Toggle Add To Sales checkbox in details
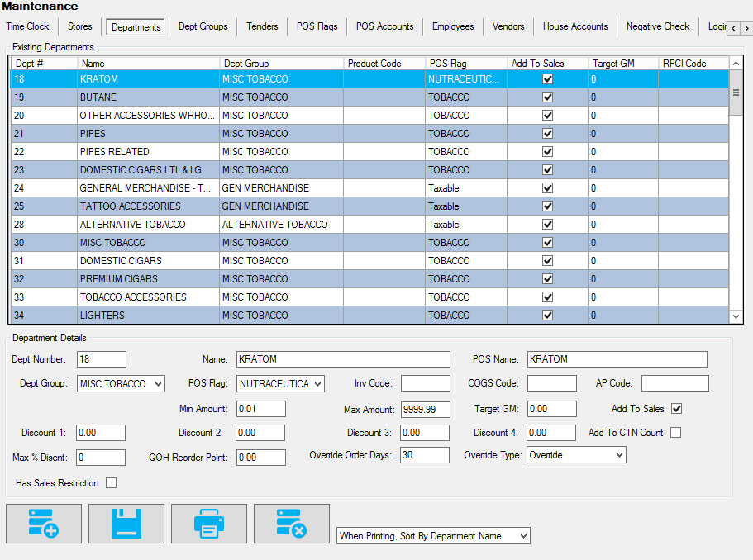This screenshot has width=753, height=560. point(677,409)
